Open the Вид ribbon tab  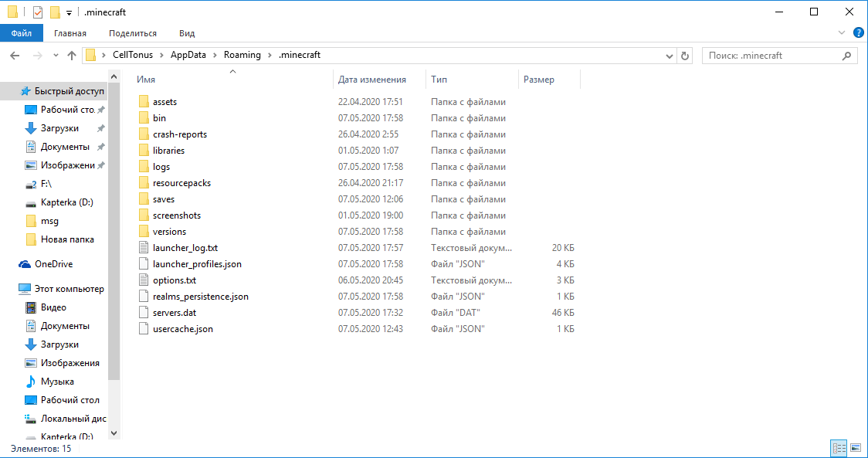coord(187,33)
